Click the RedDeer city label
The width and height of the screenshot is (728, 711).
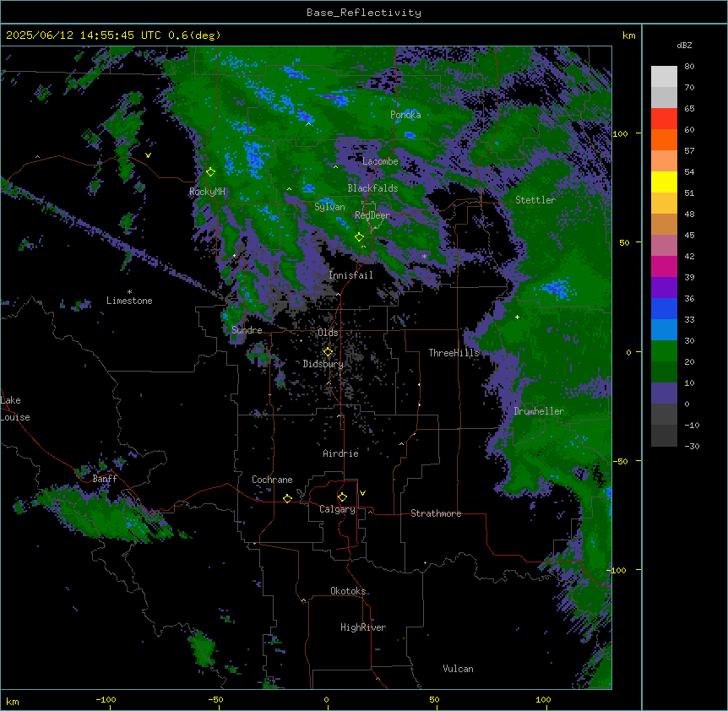pos(372,215)
